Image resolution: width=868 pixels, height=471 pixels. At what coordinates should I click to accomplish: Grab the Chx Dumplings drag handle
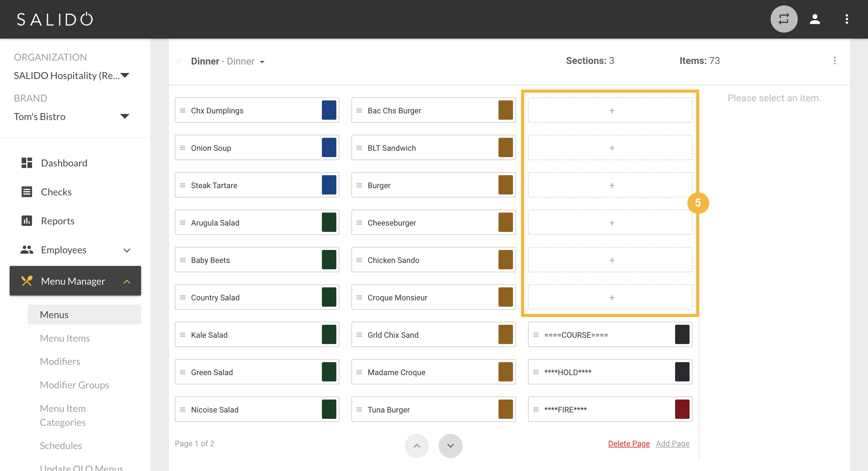(183, 111)
